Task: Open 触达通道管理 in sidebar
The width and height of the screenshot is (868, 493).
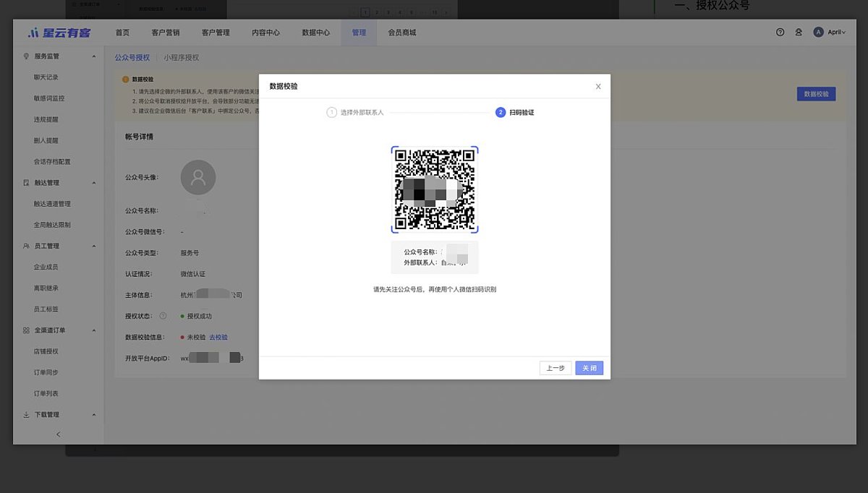Action: [52, 204]
